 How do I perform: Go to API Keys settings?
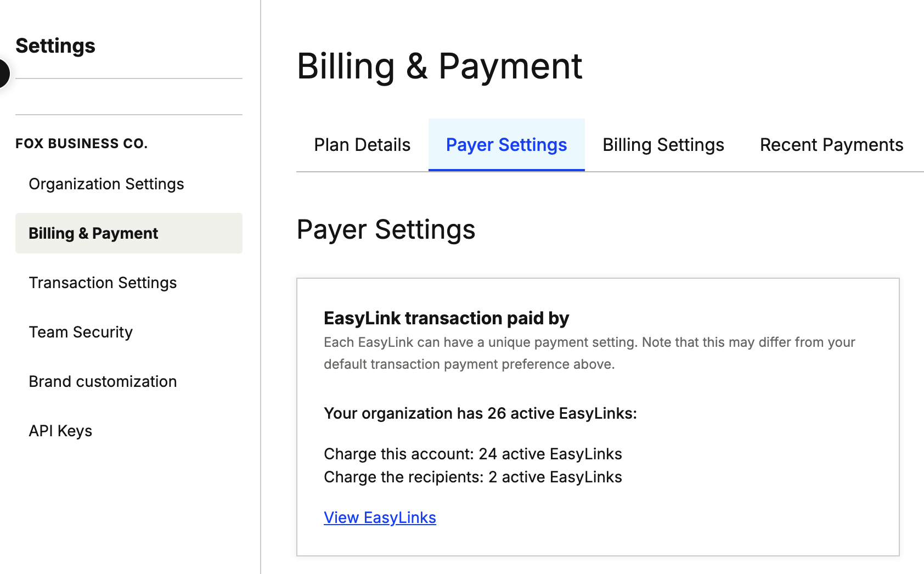(129, 431)
